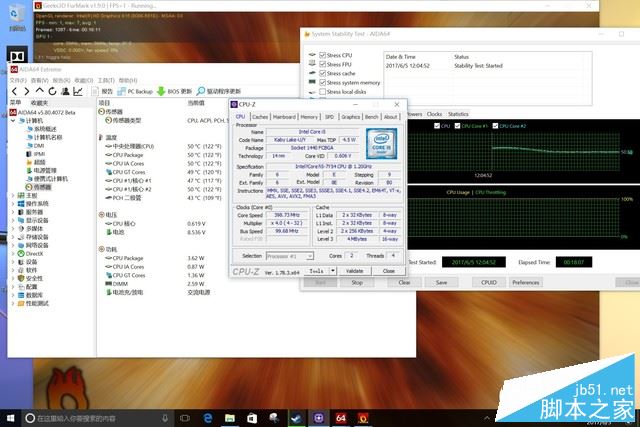Expand the 操作系统 tree node
640x427 pixels.
point(13,204)
